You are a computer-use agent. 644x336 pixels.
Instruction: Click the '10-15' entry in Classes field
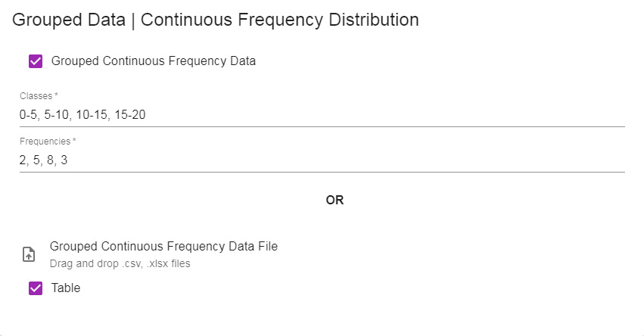coord(92,114)
